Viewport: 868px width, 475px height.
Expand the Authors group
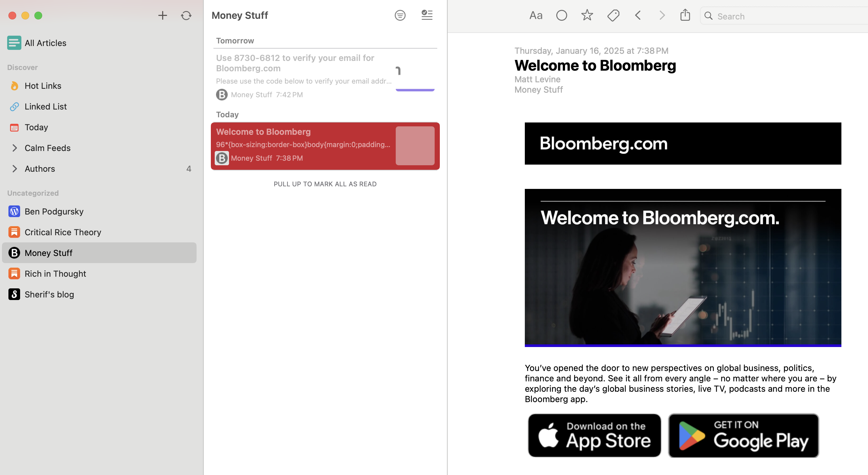[x=15, y=169]
